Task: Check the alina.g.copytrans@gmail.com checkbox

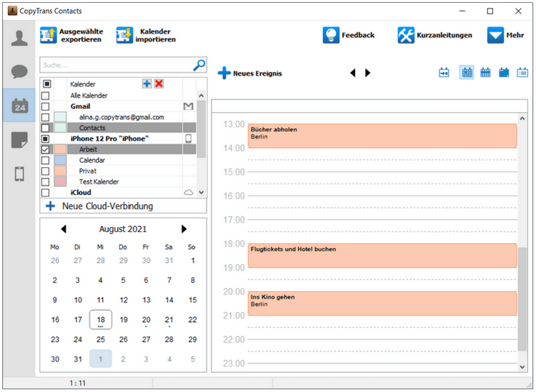Action: click(x=45, y=117)
